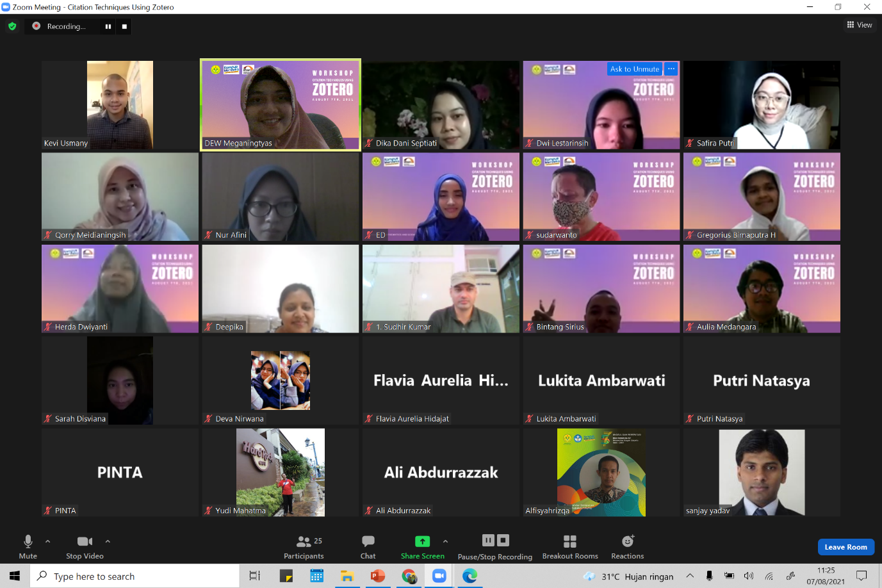Open the Windows notification center
The image size is (882, 588).
coord(862,576)
